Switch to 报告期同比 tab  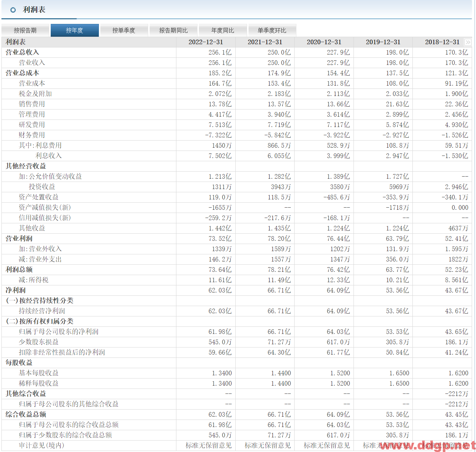coord(173,30)
